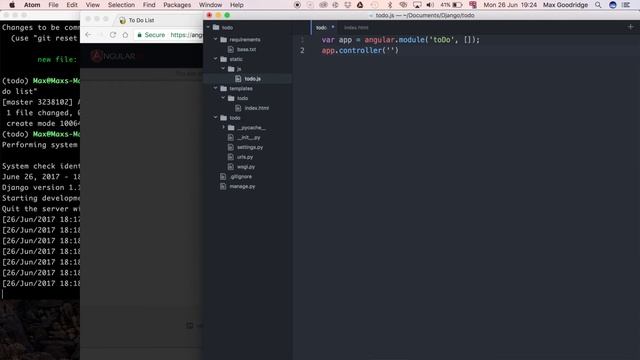The image size is (640, 360).
Task: Open Spotlight search icon
Action: coord(598,5)
